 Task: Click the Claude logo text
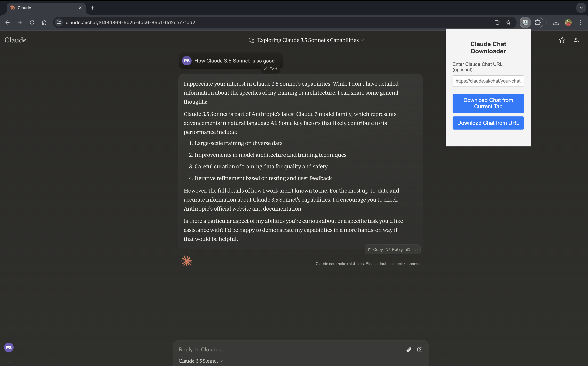[15, 40]
